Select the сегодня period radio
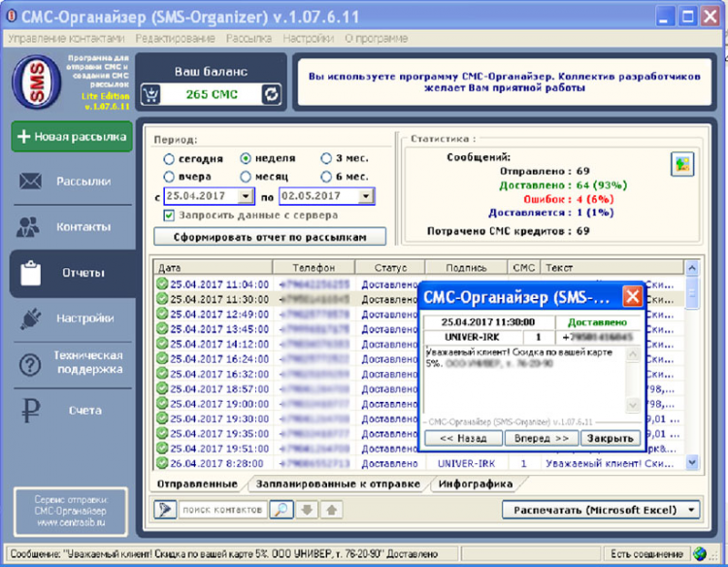The width and height of the screenshot is (728, 567). tap(169, 159)
